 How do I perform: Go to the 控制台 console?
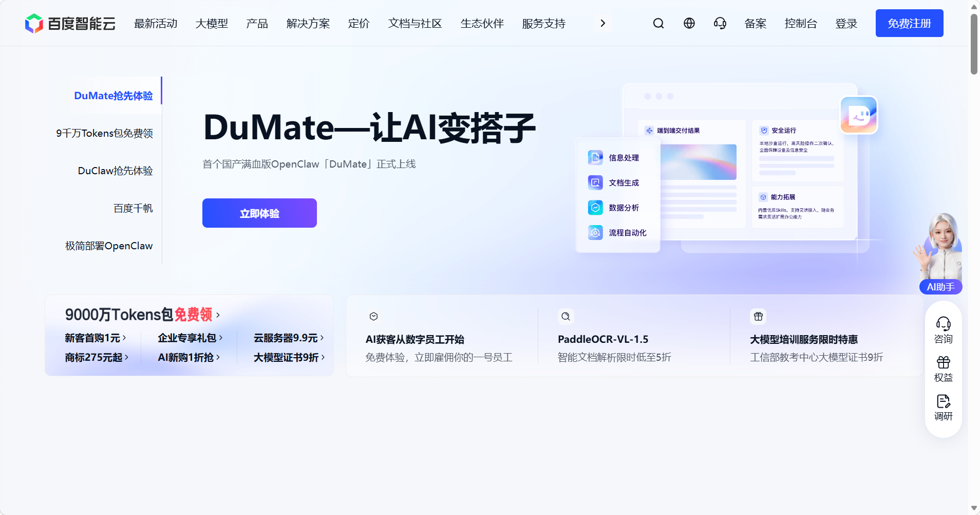click(x=801, y=24)
